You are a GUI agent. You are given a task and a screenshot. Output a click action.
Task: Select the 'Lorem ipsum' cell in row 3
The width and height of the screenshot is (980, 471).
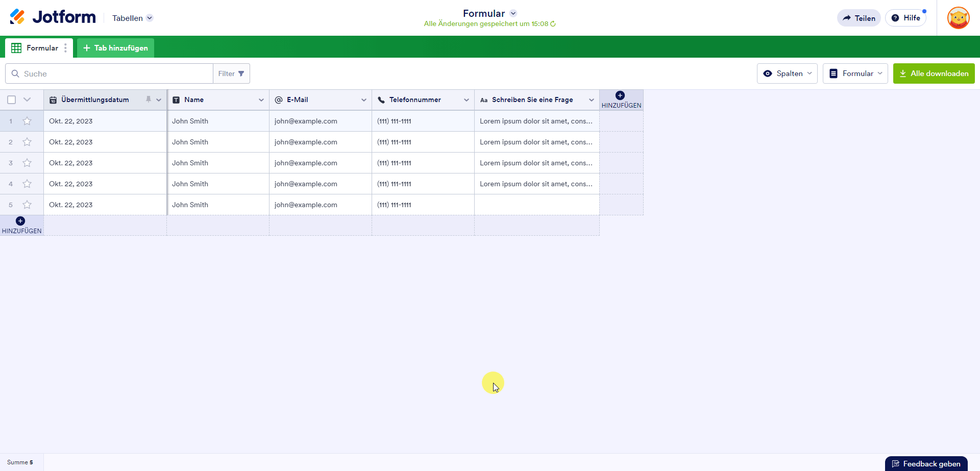[x=537, y=163]
